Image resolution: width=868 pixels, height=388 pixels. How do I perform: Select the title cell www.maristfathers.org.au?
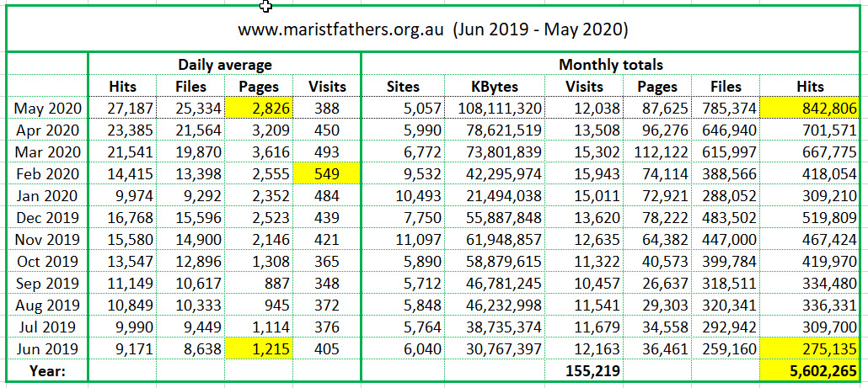pos(433,29)
